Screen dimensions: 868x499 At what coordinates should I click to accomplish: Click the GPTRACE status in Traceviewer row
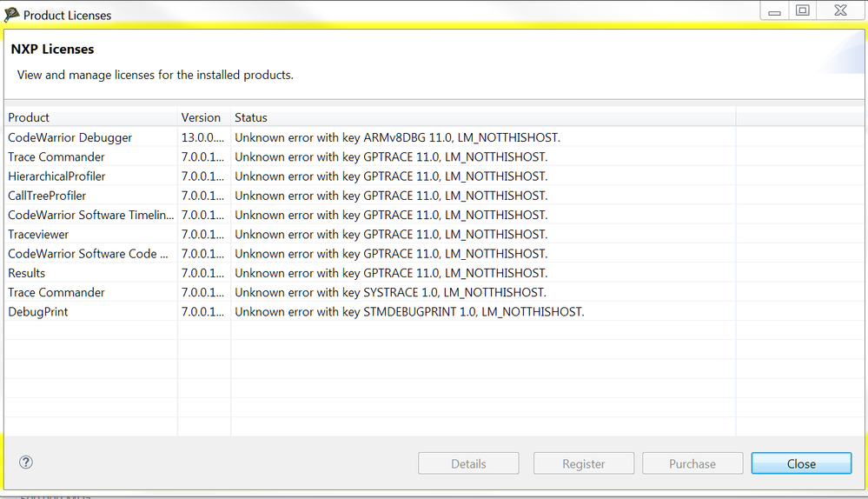point(391,234)
